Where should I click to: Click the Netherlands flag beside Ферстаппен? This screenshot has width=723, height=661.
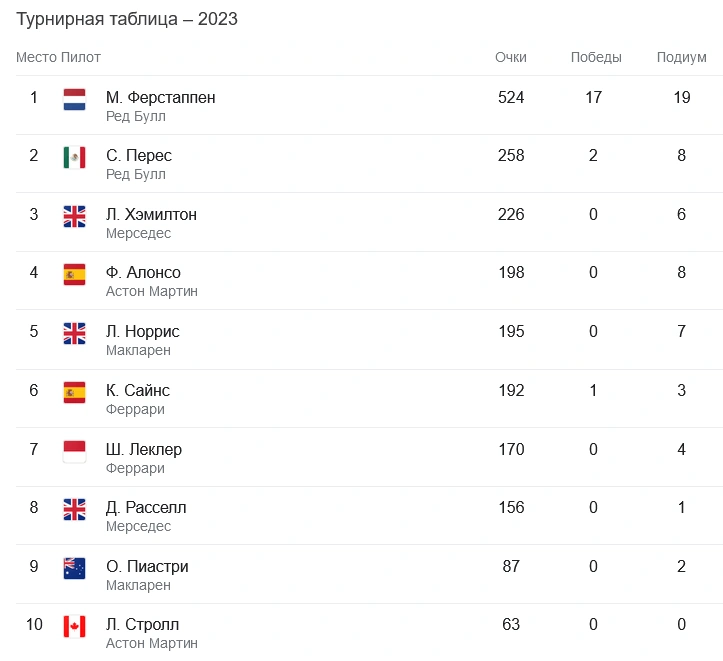(x=74, y=99)
